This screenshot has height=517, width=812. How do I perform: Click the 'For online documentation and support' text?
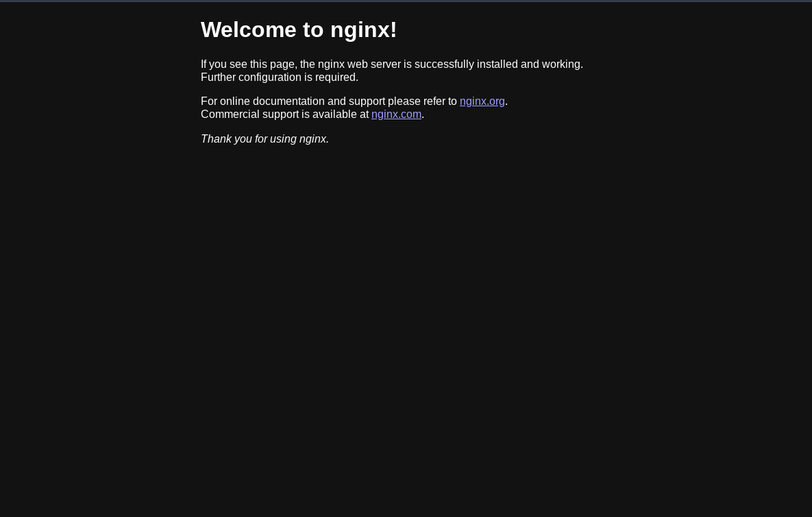click(293, 101)
